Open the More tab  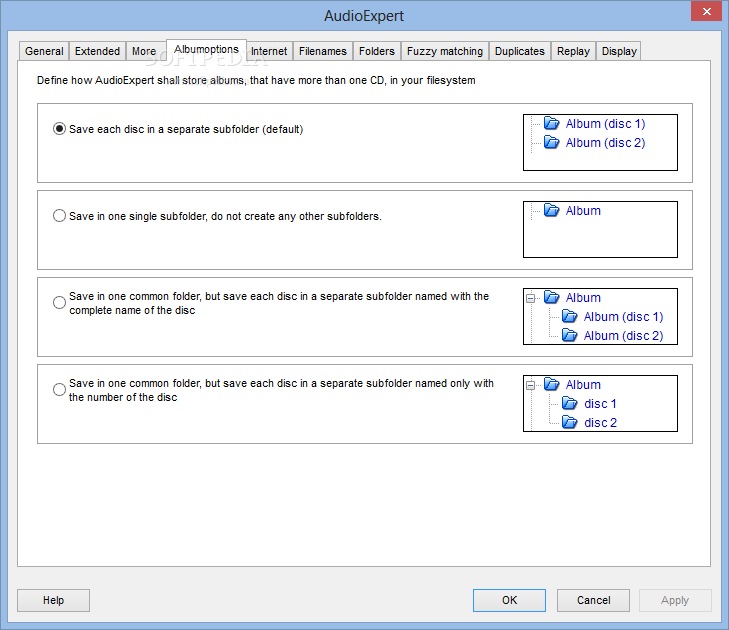(x=144, y=51)
